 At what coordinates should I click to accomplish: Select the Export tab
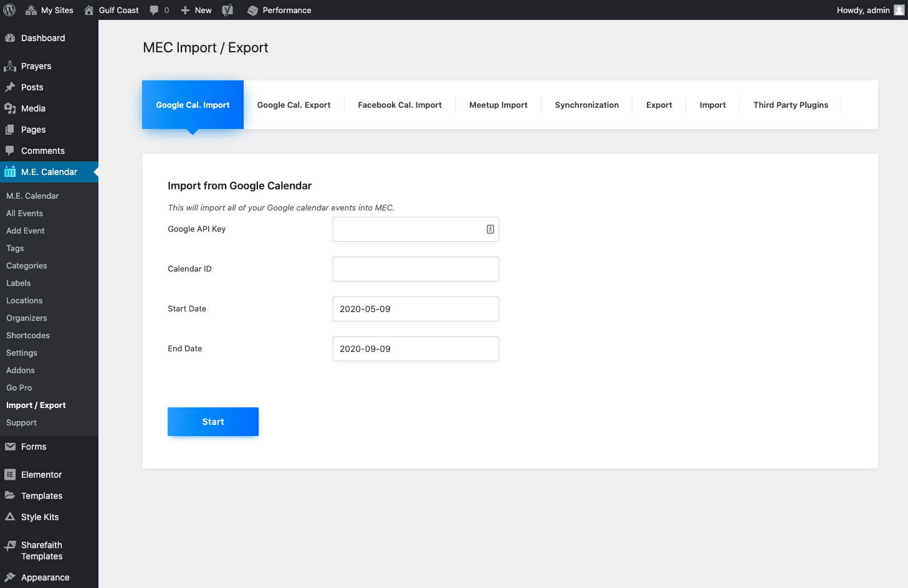tap(659, 105)
